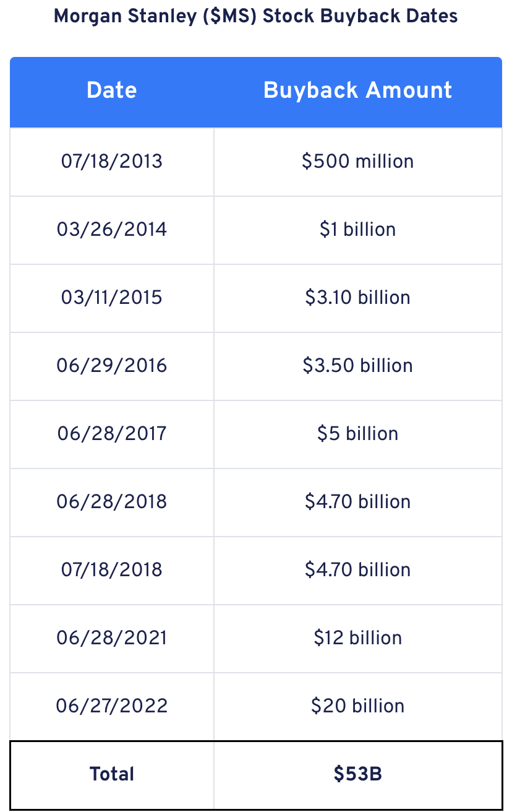Select the $5 billion amount cell

358,434
